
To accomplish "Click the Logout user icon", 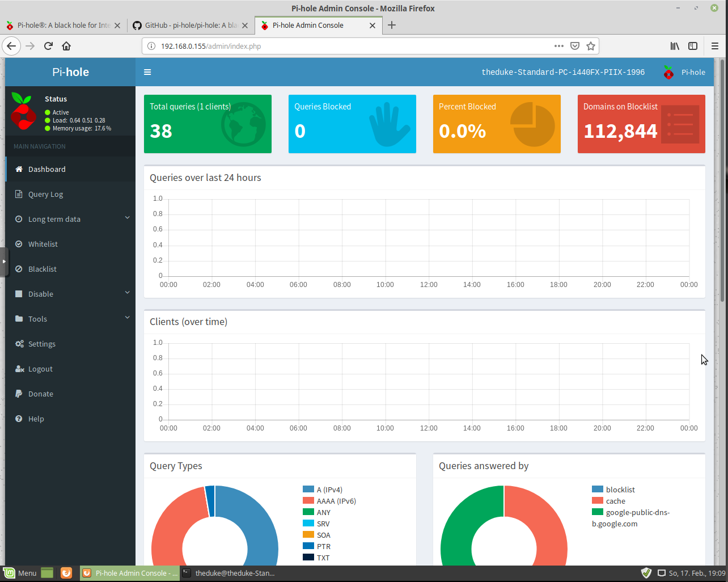I will click(x=19, y=369).
